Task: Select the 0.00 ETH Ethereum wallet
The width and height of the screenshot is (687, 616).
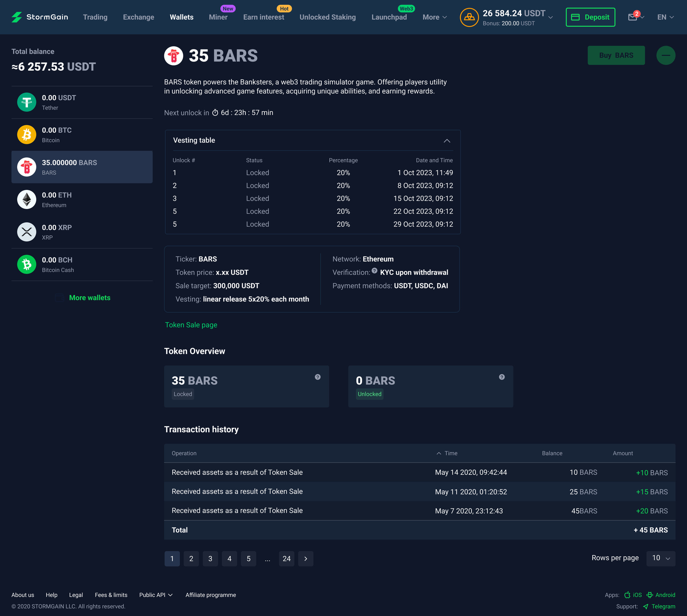Action: pos(82,199)
